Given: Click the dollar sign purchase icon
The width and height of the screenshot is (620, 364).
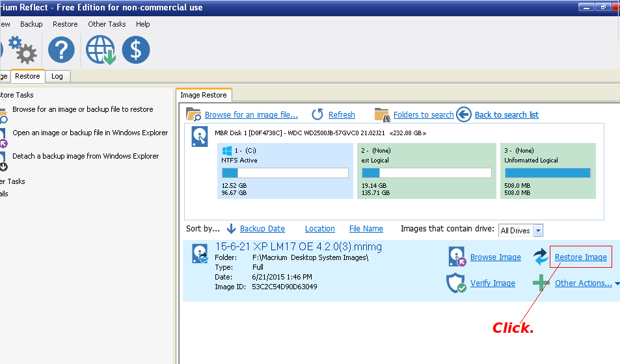Looking at the screenshot, I should 136,50.
